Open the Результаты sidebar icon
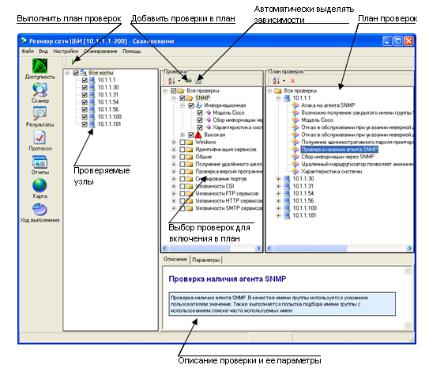 [40, 114]
